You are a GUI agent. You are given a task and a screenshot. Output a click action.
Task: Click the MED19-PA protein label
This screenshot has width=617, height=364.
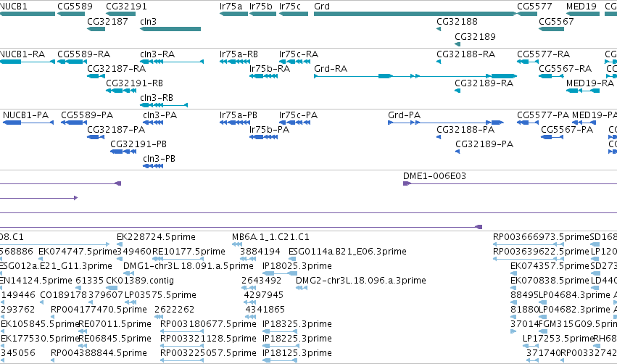click(x=595, y=115)
